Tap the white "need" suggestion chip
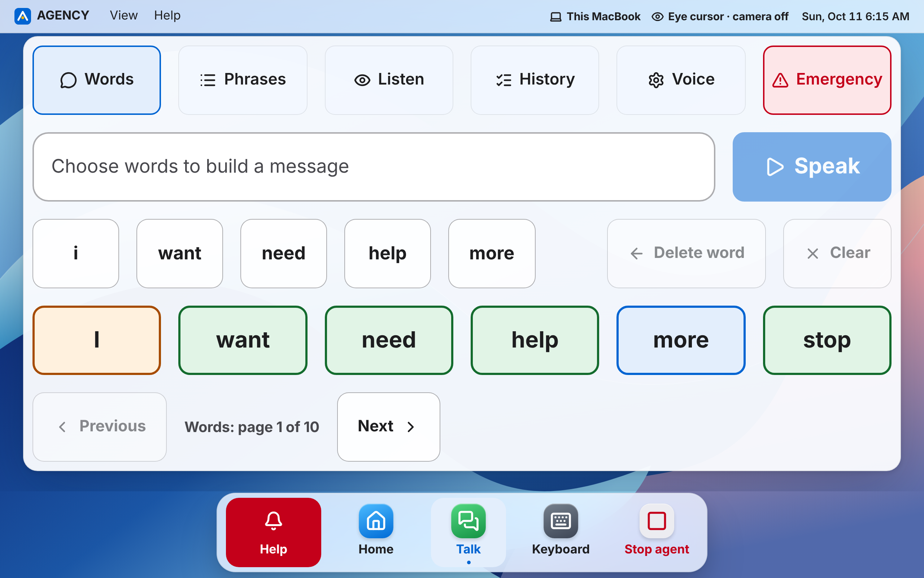This screenshot has width=924, height=578. click(x=283, y=253)
